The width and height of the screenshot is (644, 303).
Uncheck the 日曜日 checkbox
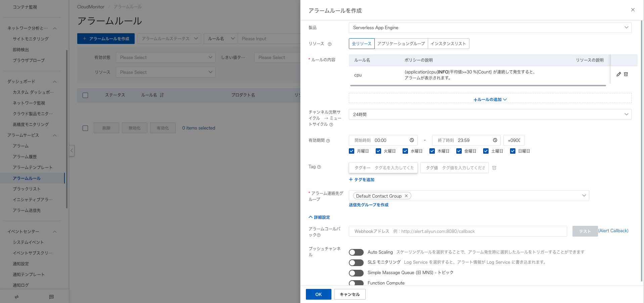click(513, 151)
